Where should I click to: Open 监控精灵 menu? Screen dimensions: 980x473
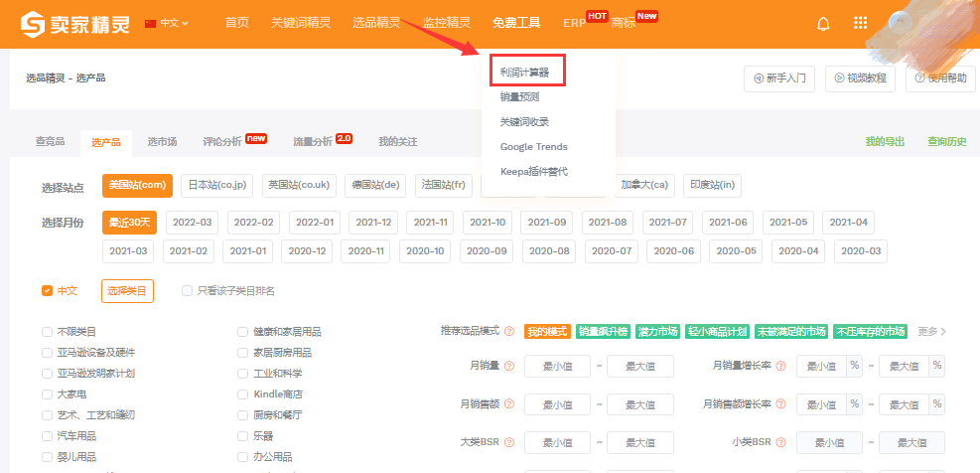[446, 23]
